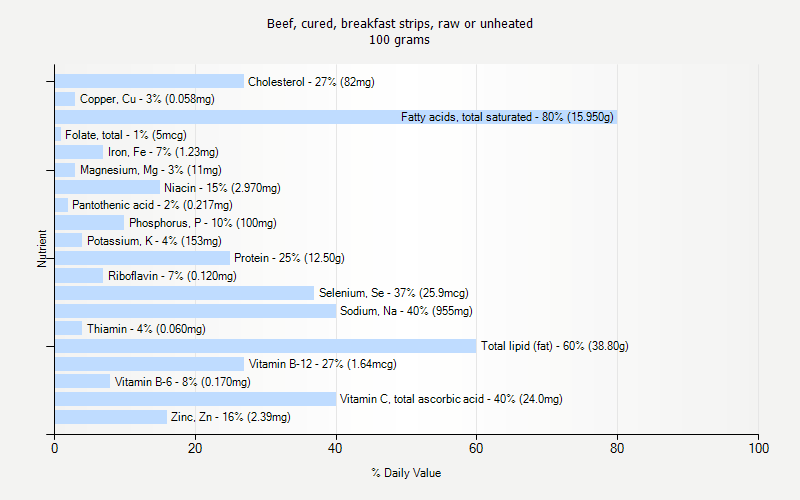Click the Iron, Fe bar
The width and height of the screenshot is (800, 500).
(79, 152)
